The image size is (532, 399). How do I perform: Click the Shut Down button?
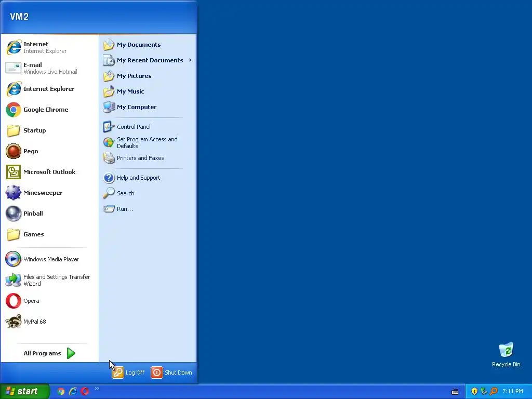pyautogui.click(x=171, y=373)
